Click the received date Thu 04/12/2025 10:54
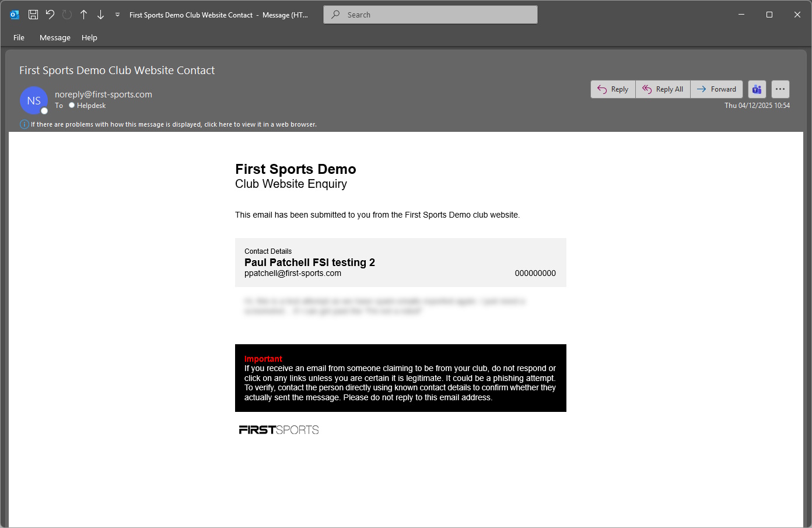Viewport: 812px width, 528px height. click(757, 106)
